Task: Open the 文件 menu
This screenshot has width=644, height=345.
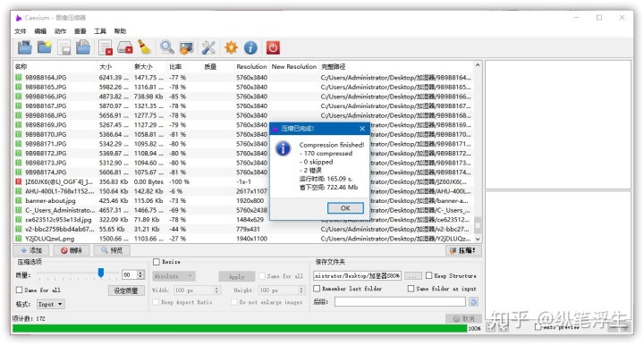Action: [x=20, y=31]
